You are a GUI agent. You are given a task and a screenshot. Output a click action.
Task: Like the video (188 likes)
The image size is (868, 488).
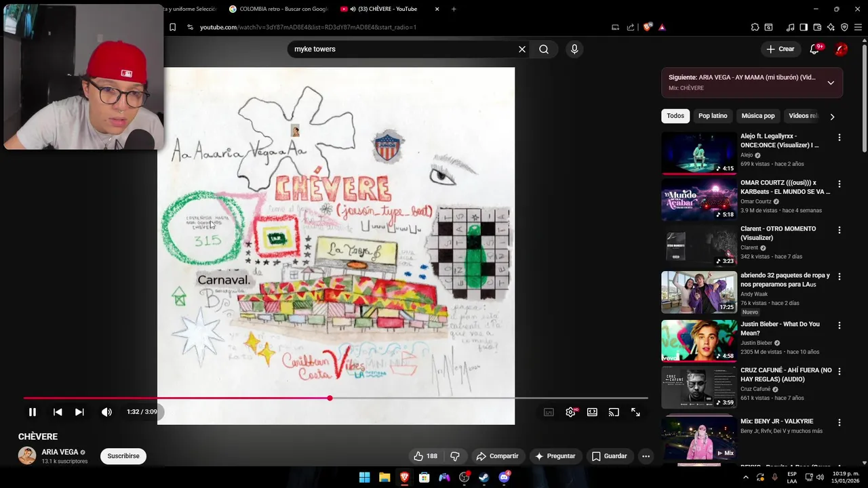(425, 456)
